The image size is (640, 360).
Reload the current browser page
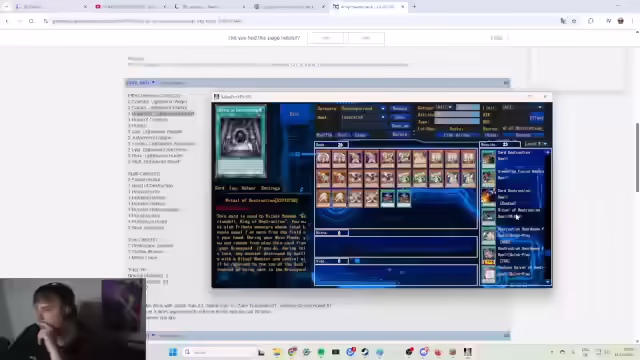(31, 21)
